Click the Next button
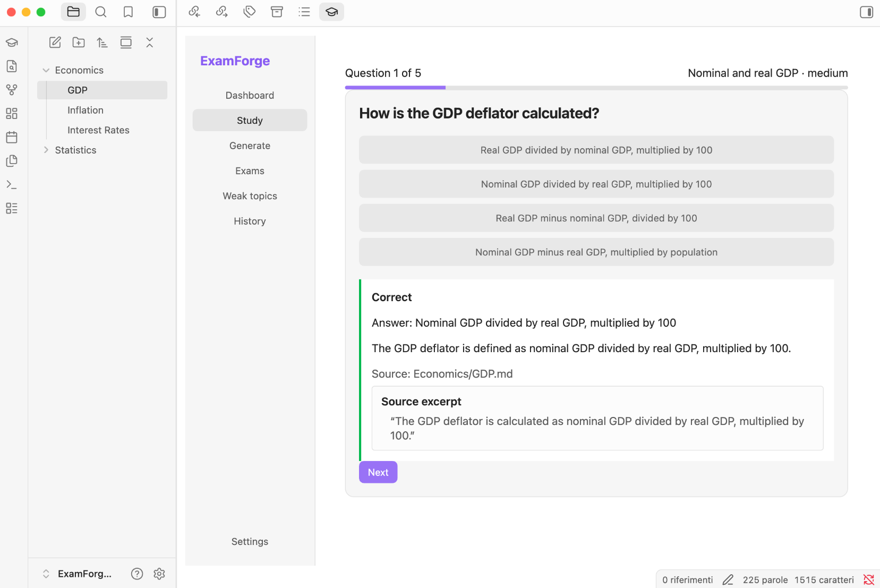880x588 pixels. pos(378,472)
